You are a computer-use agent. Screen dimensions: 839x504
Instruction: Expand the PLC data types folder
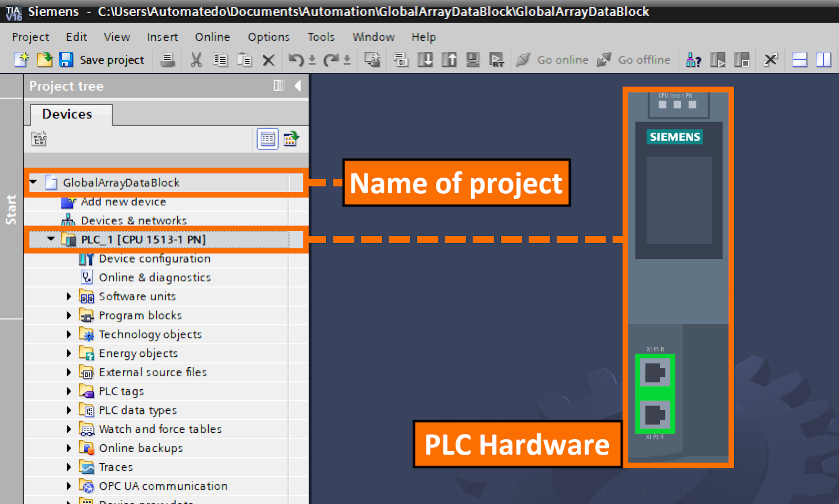click(69, 410)
